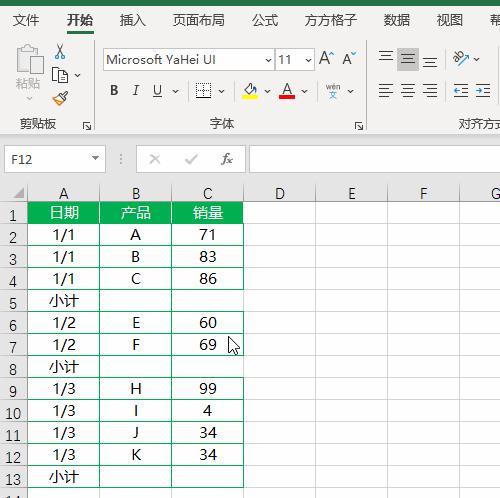This screenshot has width=500, height=498.
Task: Select the 小计 cell in row 13
Action: [x=63, y=477]
